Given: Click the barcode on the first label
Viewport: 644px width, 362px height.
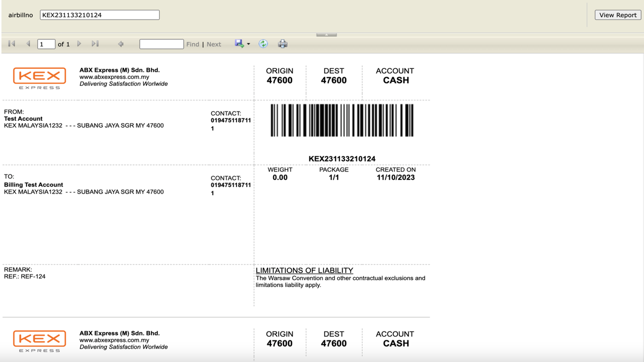Looking at the screenshot, I should 342,120.
